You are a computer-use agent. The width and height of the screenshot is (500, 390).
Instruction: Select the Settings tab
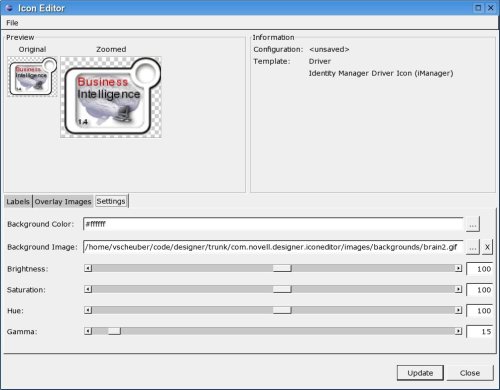(x=111, y=201)
